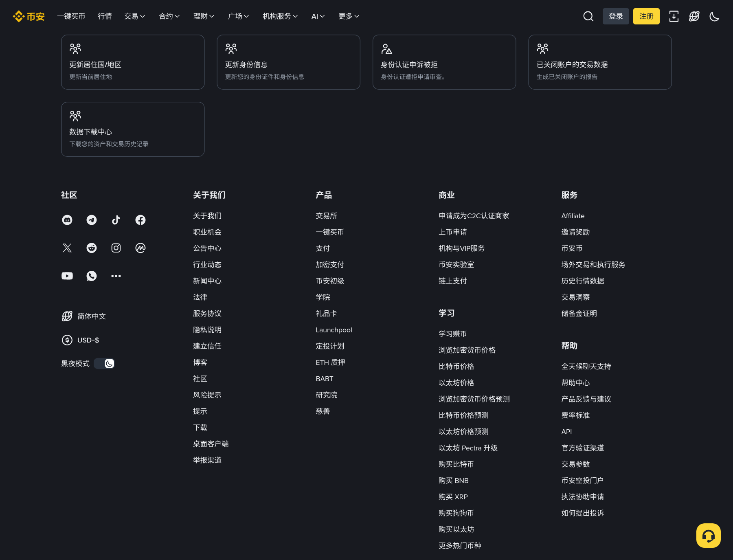Open the customer support headset chat button

coord(709,536)
